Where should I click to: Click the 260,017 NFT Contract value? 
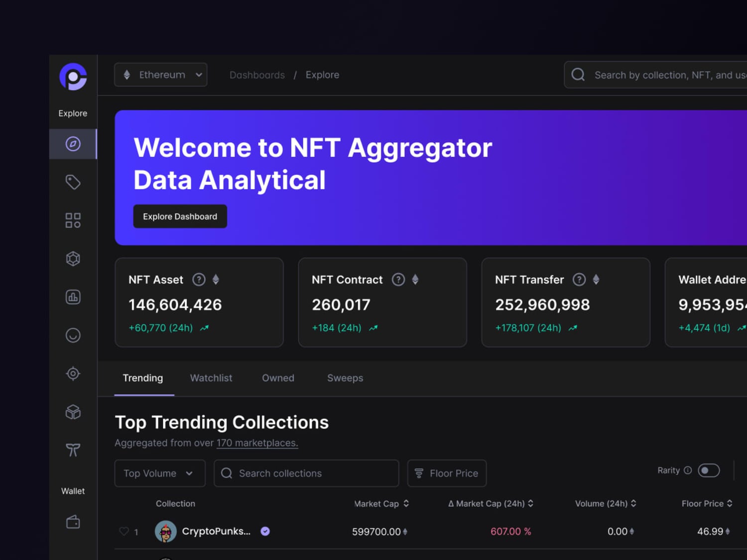click(341, 305)
